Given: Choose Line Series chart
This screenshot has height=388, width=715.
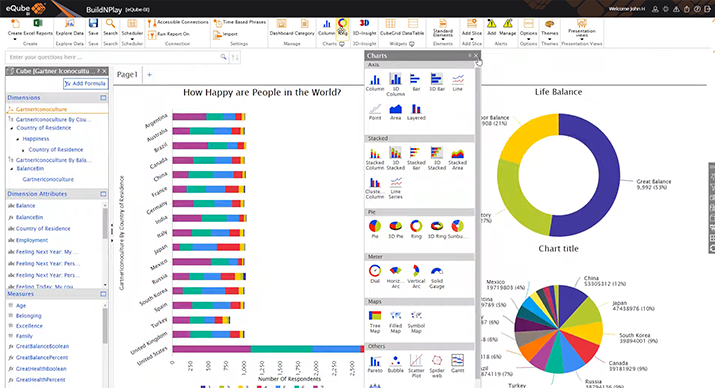Looking at the screenshot, I should point(395,188).
